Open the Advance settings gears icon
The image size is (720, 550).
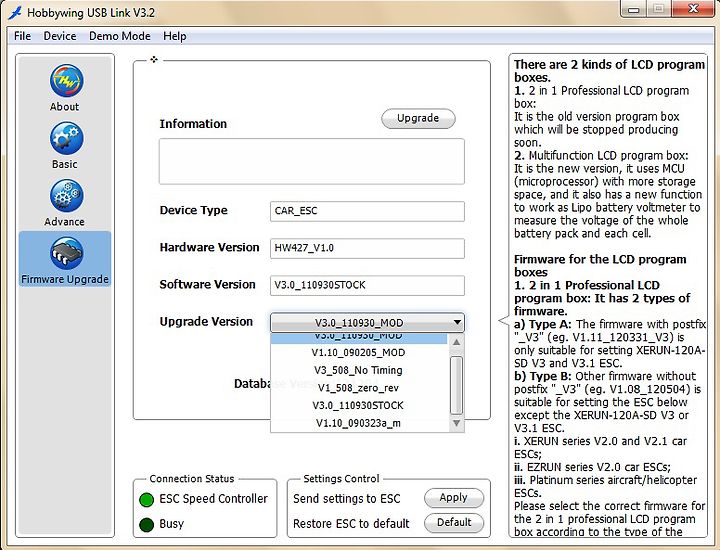click(66, 196)
